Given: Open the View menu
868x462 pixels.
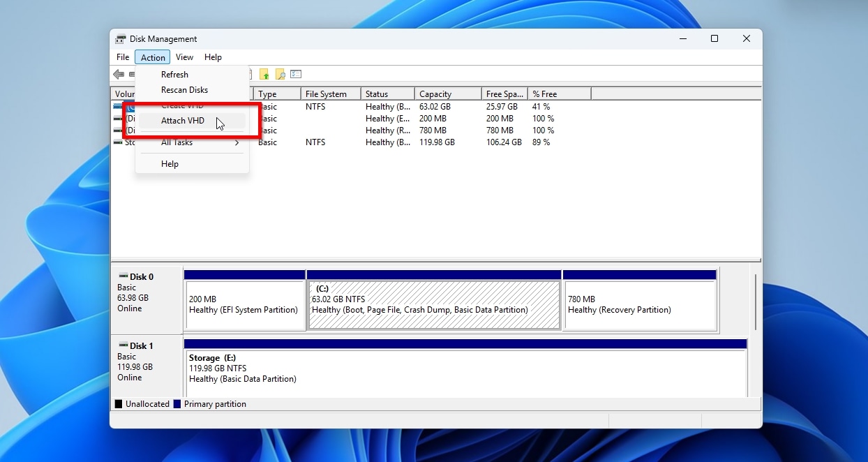Looking at the screenshot, I should pyautogui.click(x=184, y=57).
